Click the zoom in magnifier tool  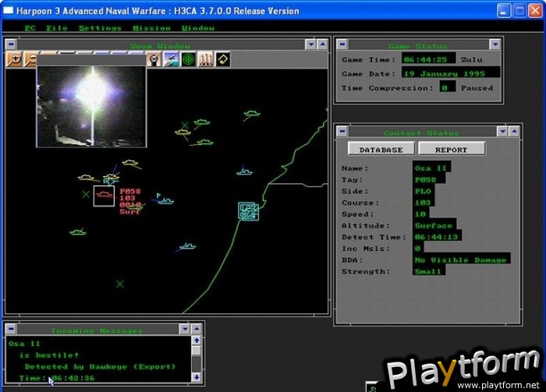(14, 59)
